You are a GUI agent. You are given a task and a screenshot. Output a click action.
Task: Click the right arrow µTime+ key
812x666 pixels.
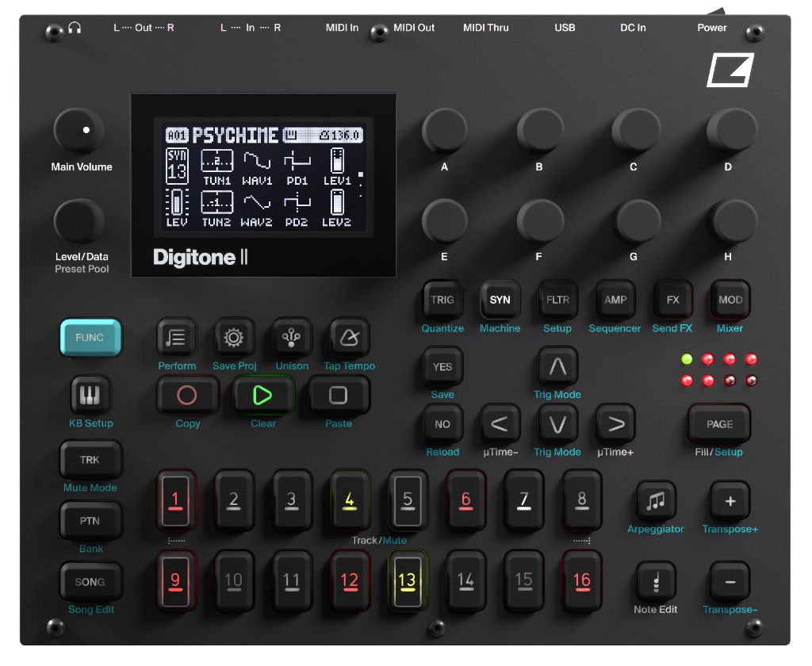615,424
